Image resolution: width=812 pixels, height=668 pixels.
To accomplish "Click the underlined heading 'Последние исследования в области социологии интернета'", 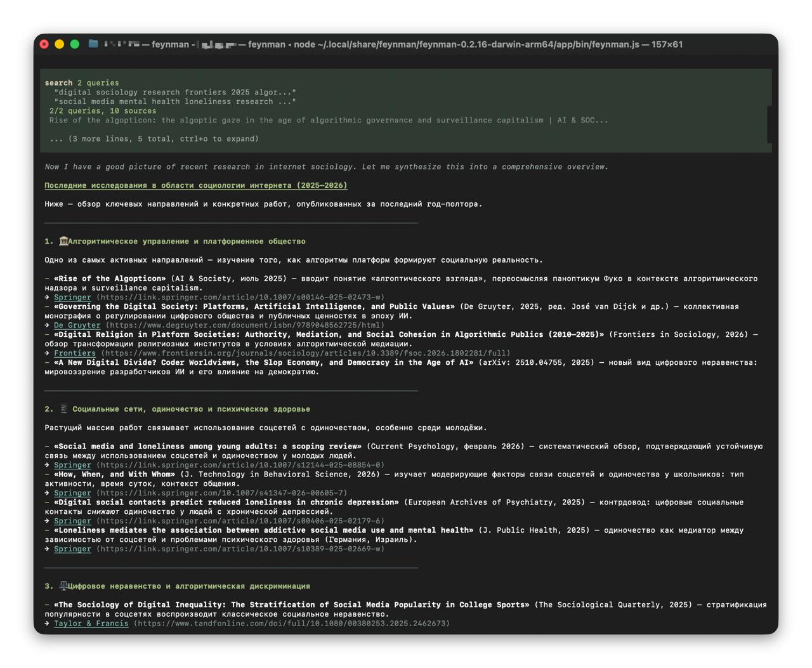I will click(x=195, y=186).
